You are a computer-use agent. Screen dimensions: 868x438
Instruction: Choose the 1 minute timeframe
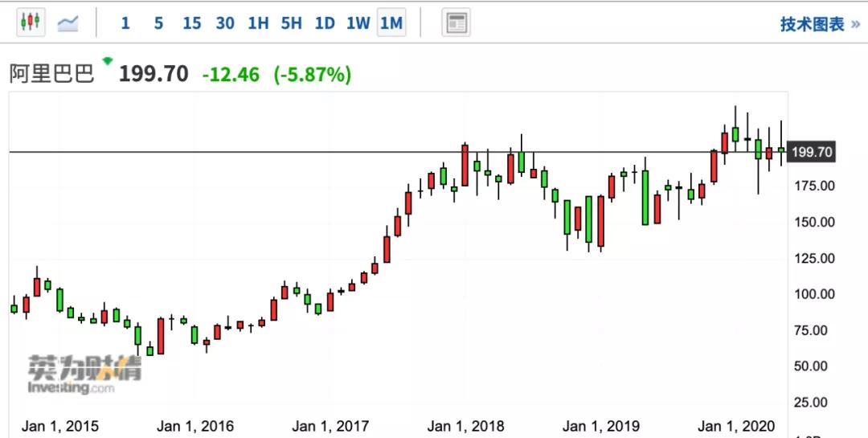point(125,23)
